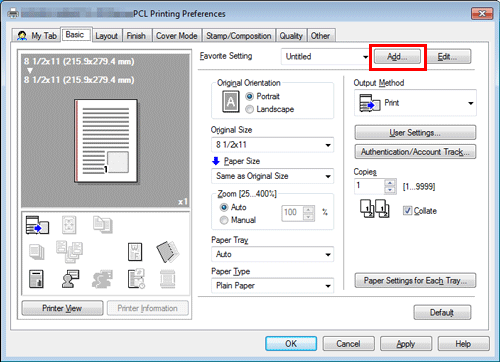500x362 pixels.
Task: Open Paper Settings for Each Tray
Action: click(x=415, y=281)
